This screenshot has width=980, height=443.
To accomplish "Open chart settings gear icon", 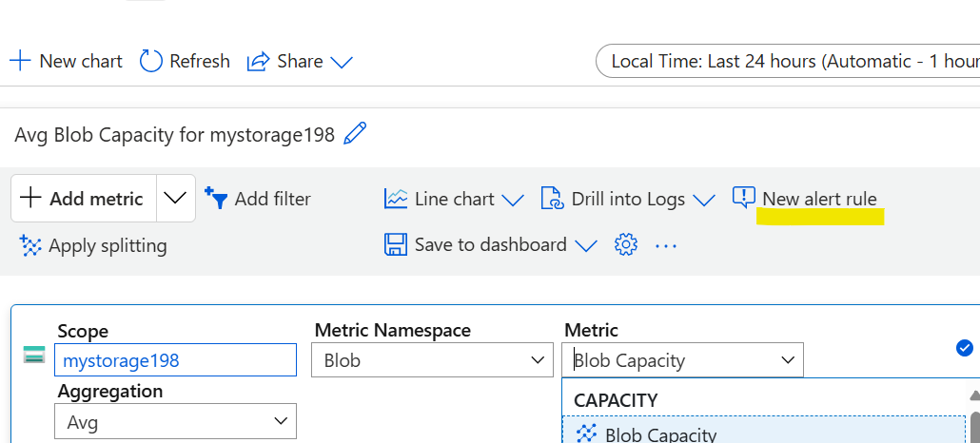I will 625,245.
